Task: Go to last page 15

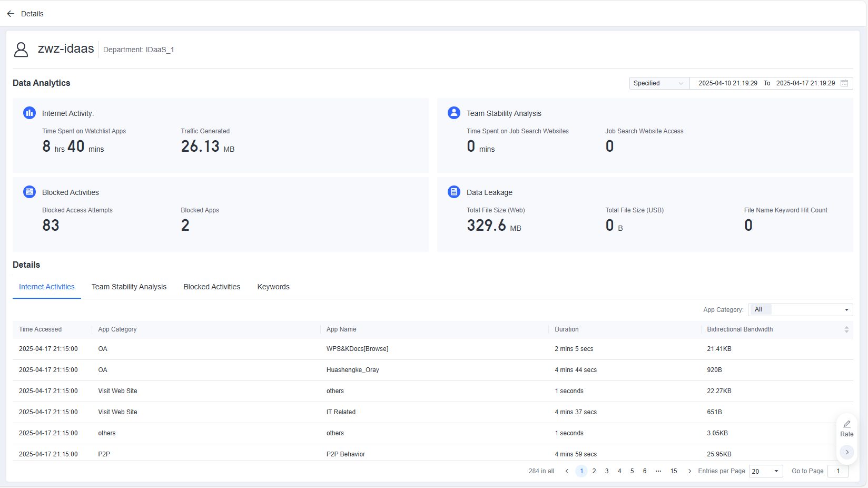Action: pos(674,471)
